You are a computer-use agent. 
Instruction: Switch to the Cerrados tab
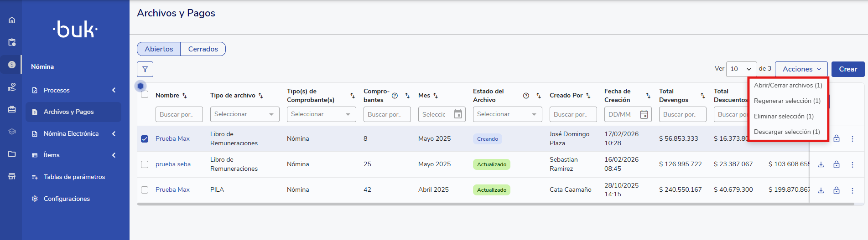[203, 49]
